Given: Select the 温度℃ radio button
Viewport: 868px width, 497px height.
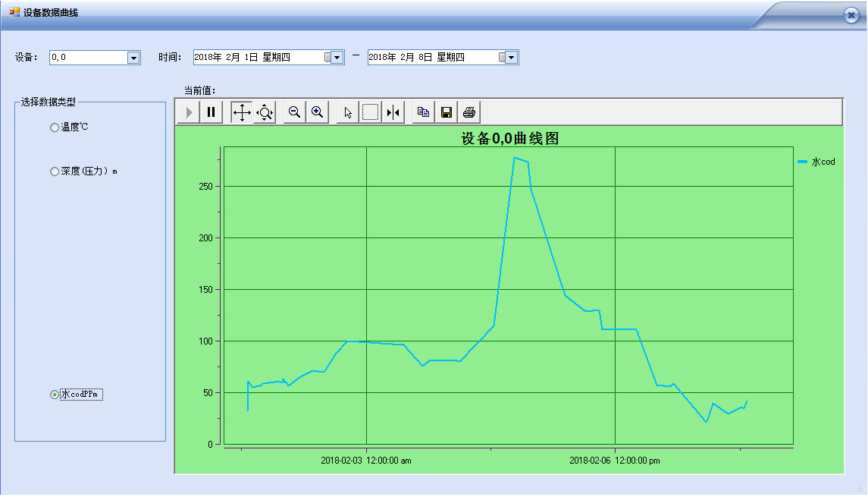Looking at the screenshot, I should pos(55,127).
